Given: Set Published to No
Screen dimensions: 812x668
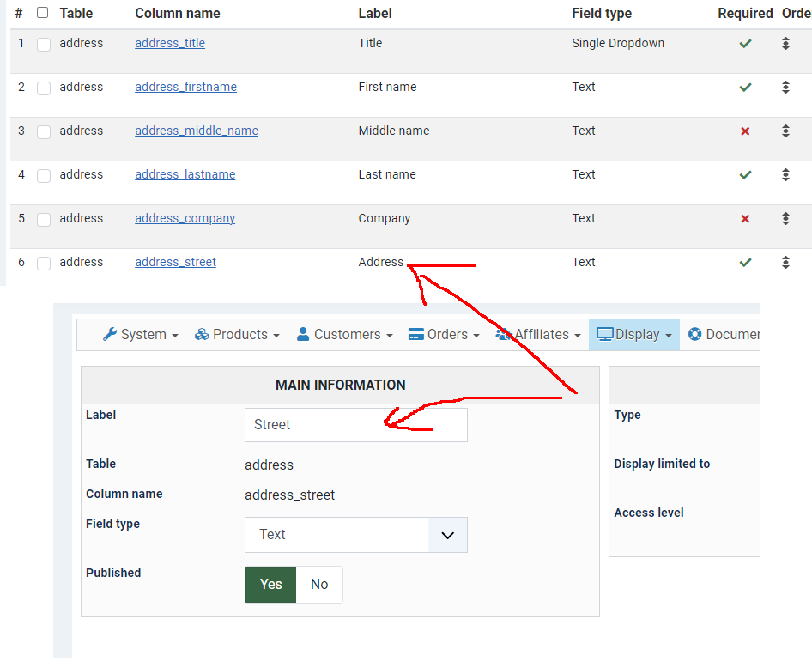Looking at the screenshot, I should pos(319,584).
